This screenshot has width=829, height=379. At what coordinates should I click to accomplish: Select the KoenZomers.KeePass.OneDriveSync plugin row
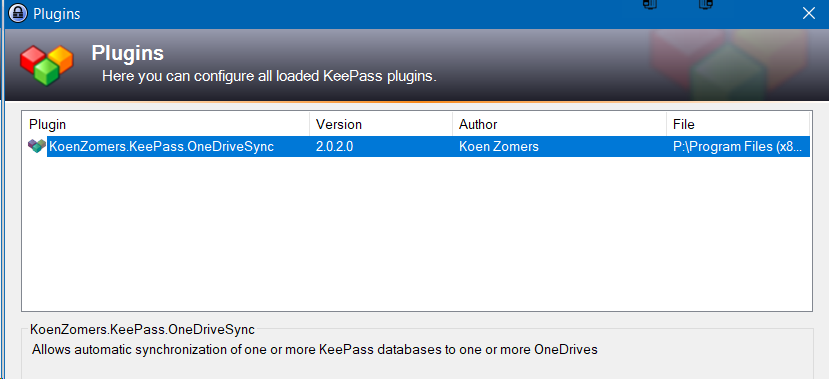point(418,146)
